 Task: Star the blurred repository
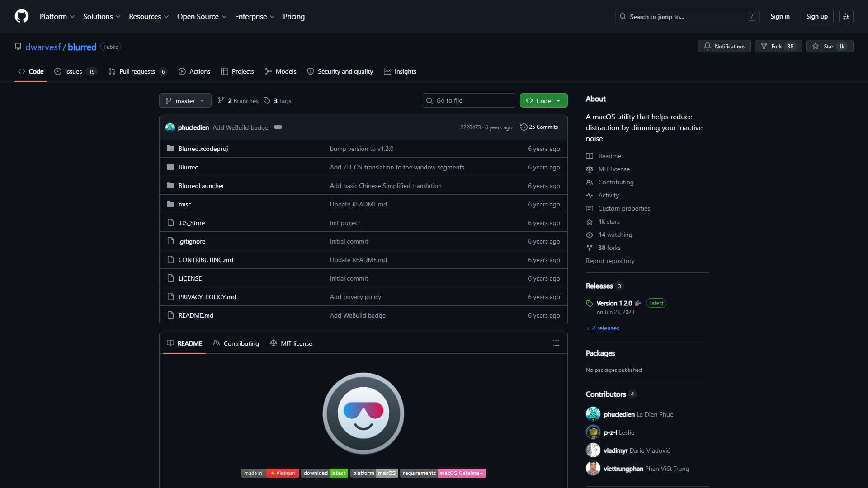tap(829, 46)
